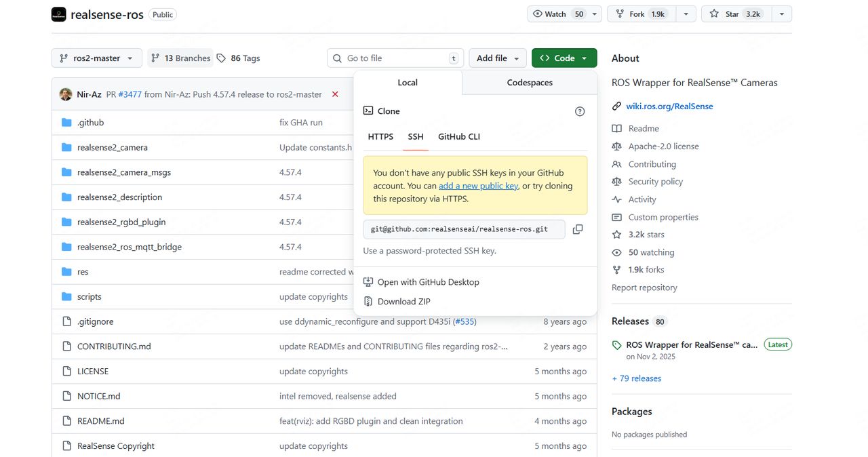868x457 pixels.
Task: Click the eye icon beside 50 watching
Action: point(616,252)
